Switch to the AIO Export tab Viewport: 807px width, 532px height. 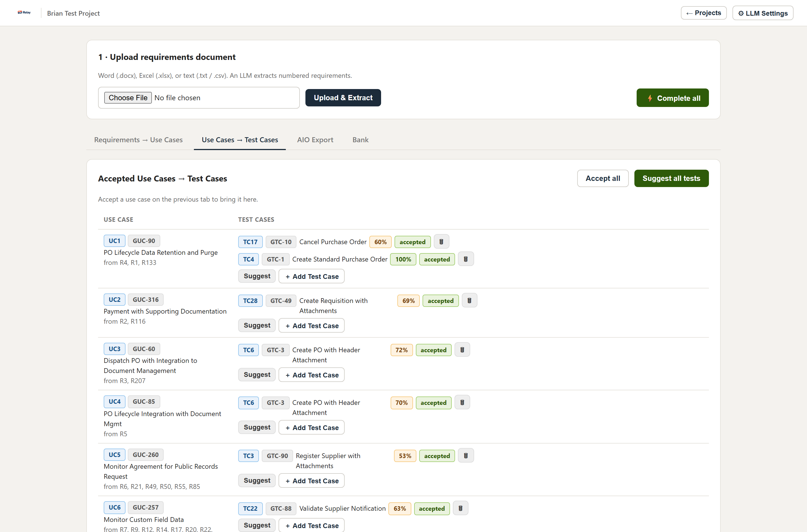(315, 140)
